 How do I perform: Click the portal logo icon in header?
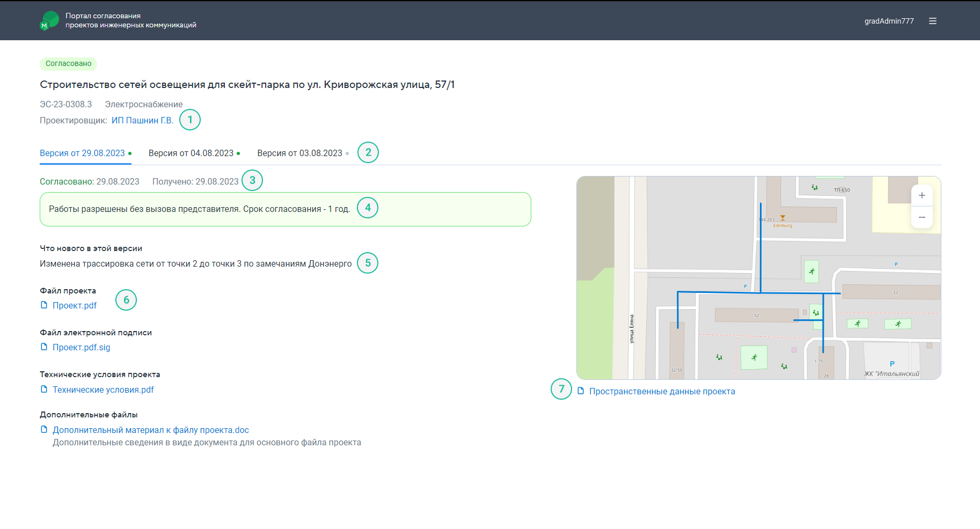pos(49,21)
